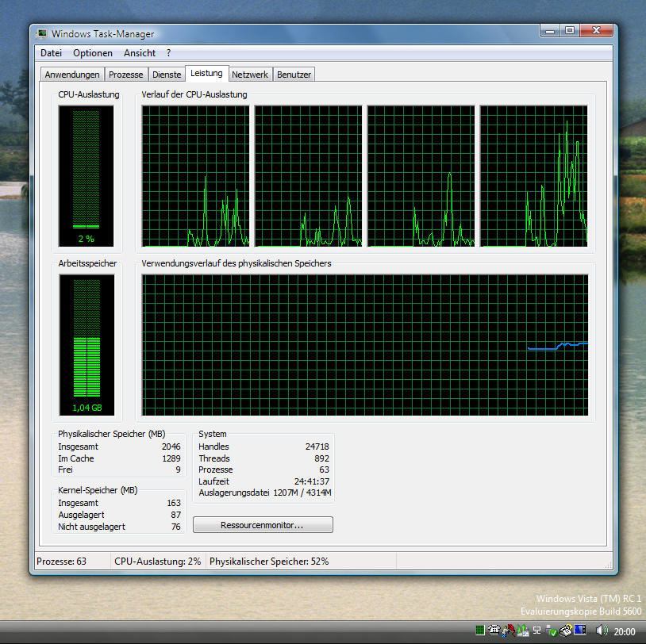
Task: Switch to the Netzwerk tab
Action: (250, 75)
